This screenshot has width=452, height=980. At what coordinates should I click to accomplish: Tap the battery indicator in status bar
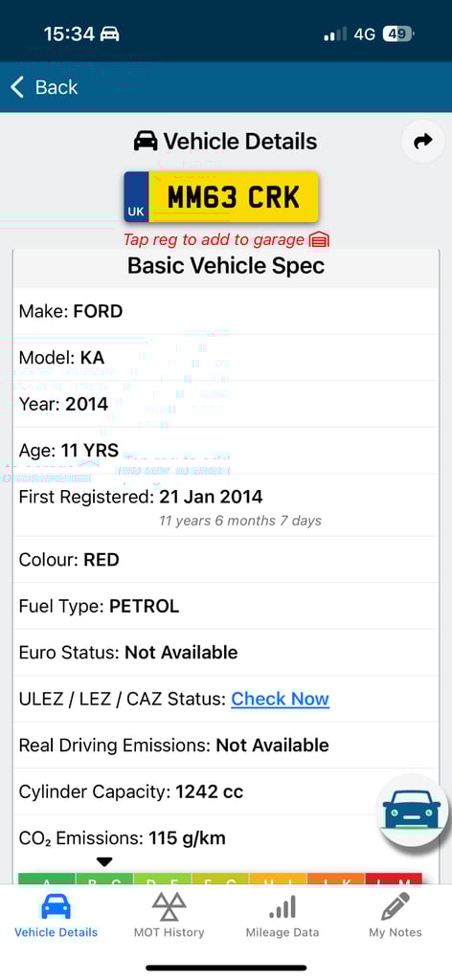point(397,33)
